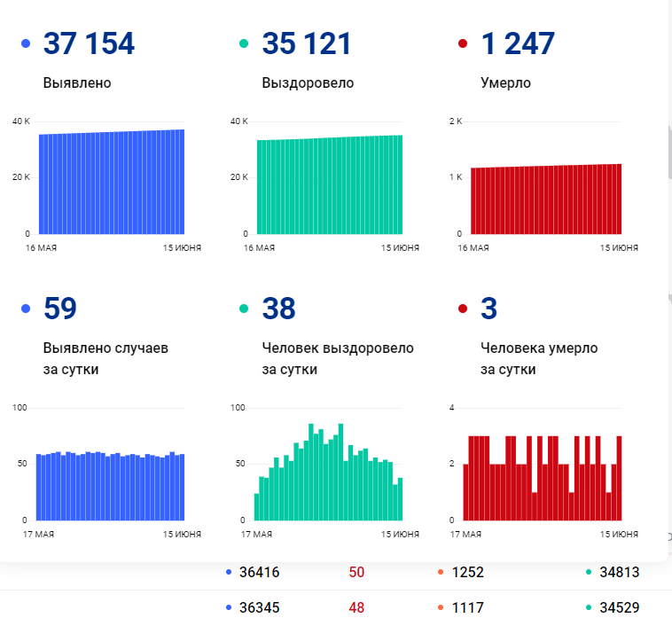Select the Выздоровело label

tap(308, 82)
